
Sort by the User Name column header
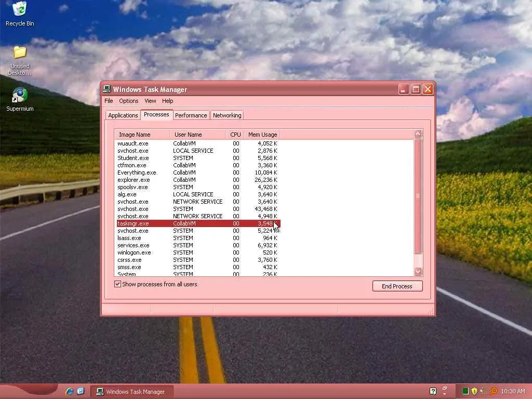coord(197,135)
